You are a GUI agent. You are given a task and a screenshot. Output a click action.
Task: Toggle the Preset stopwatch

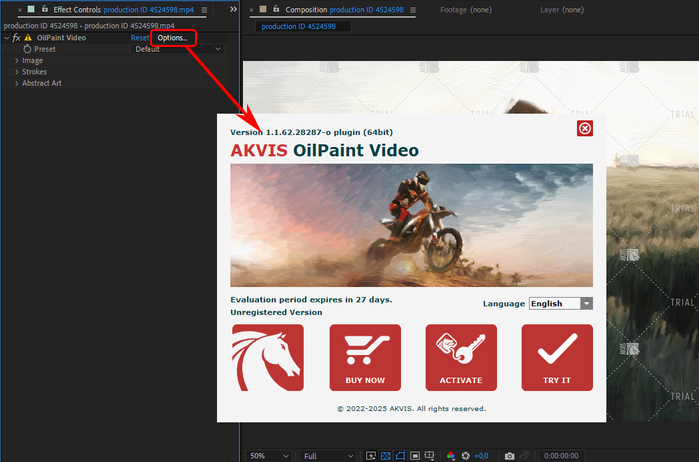(x=27, y=49)
